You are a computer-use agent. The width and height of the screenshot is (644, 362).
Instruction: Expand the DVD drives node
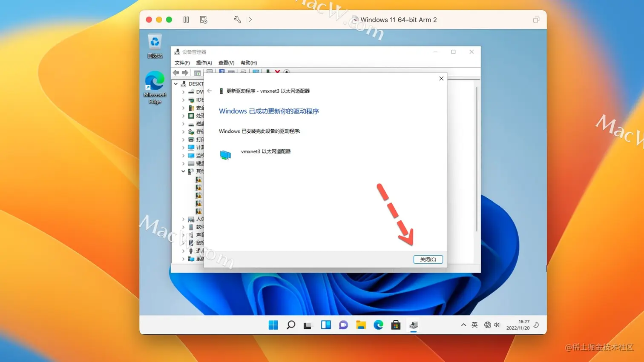184,92
